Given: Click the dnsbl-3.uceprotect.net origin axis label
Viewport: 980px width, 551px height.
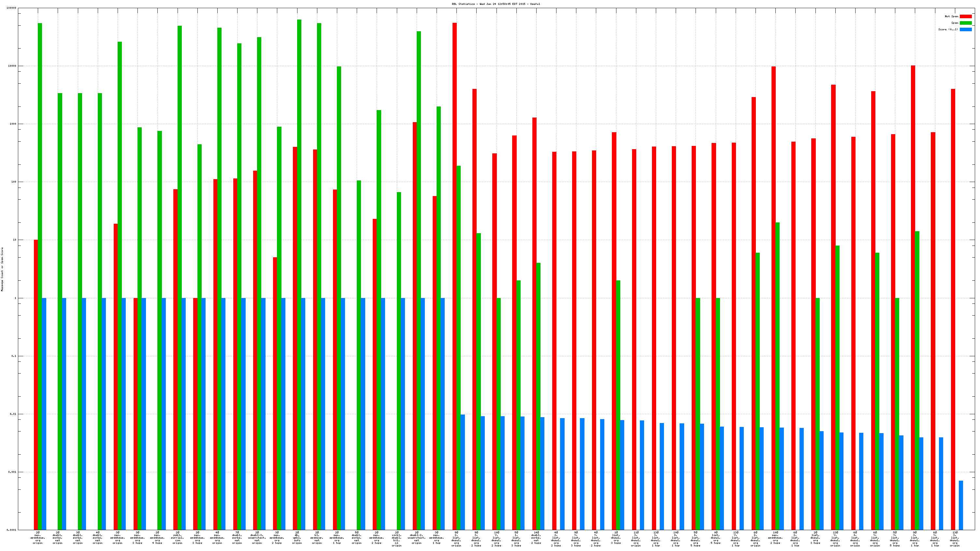Looking at the screenshot, I should 257,538.
